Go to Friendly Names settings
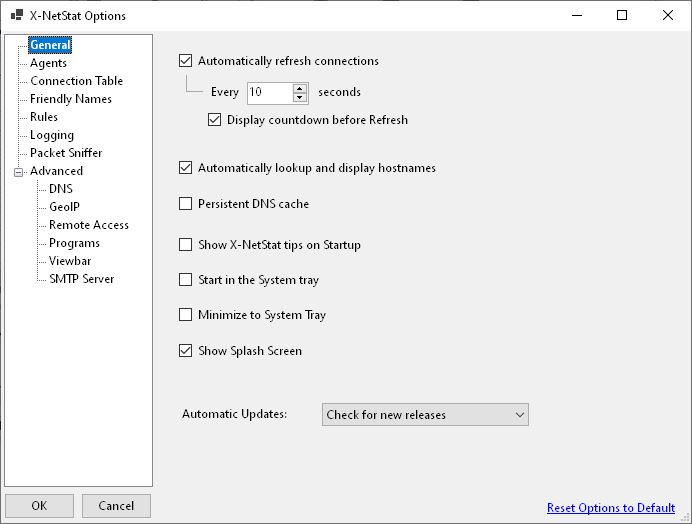 pos(71,99)
